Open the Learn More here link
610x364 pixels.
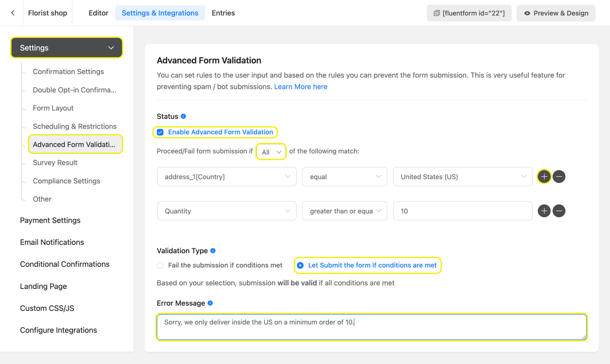tap(301, 86)
